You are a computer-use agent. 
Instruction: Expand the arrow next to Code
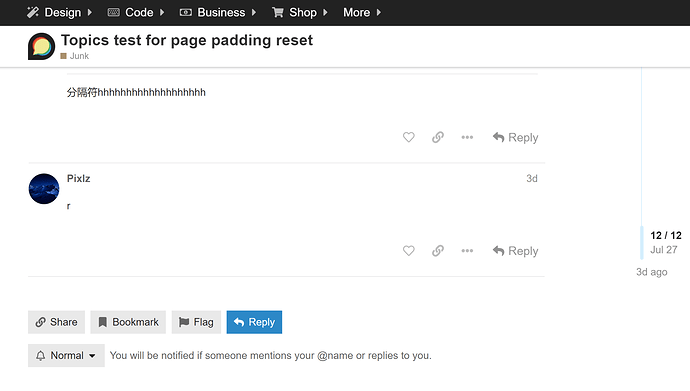click(162, 12)
